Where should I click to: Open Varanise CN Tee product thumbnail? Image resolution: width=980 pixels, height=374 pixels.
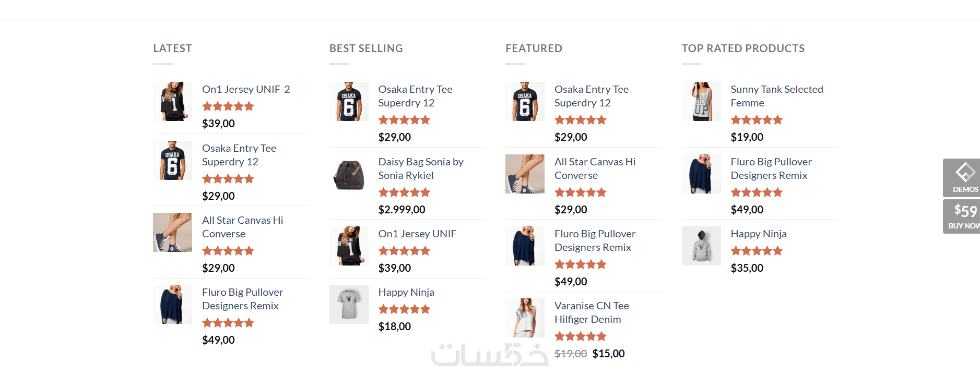(x=525, y=318)
